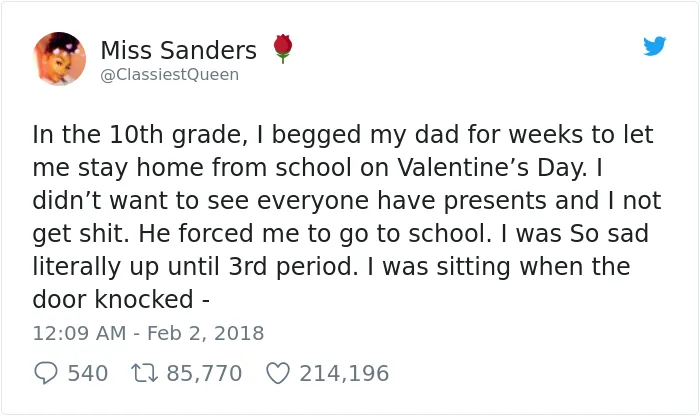Viewport: 700px width, 416px height.
Task: View the 85,770 retweets count
Action: click(204, 373)
